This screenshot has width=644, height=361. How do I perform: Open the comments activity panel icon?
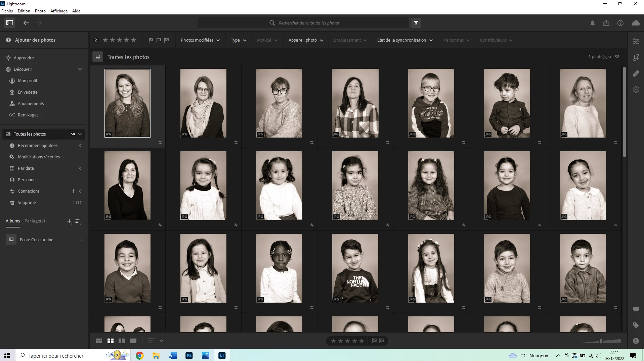(x=636, y=309)
